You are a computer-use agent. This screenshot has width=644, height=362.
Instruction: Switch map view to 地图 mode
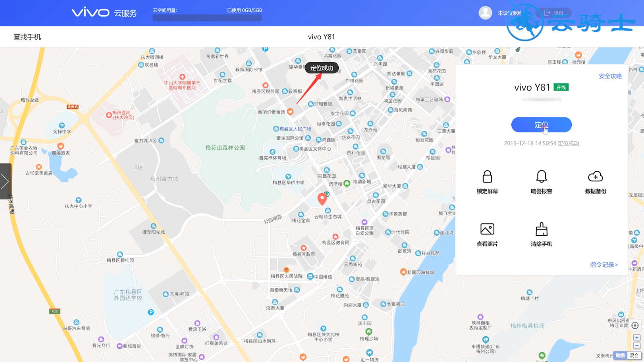(620, 355)
